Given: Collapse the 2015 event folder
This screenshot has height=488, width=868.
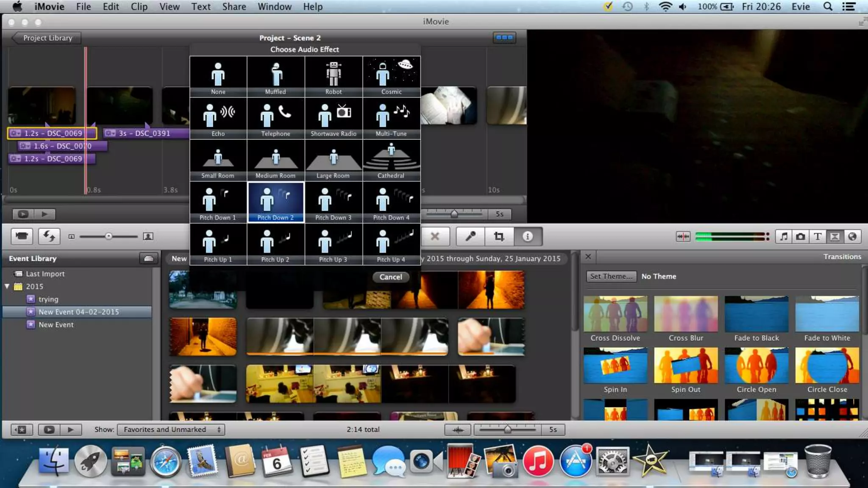Looking at the screenshot, I should [7, 286].
